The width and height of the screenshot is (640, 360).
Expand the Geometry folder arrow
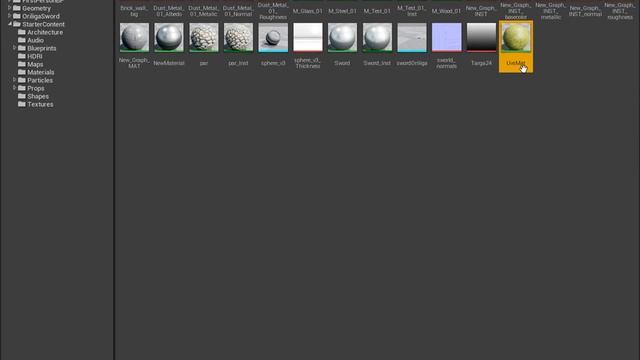[x=9, y=8]
